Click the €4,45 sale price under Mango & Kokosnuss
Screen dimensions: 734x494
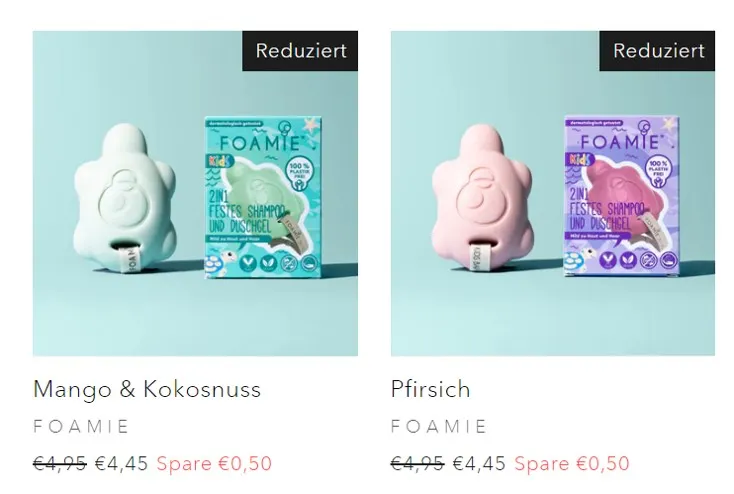[x=121, y=464]
